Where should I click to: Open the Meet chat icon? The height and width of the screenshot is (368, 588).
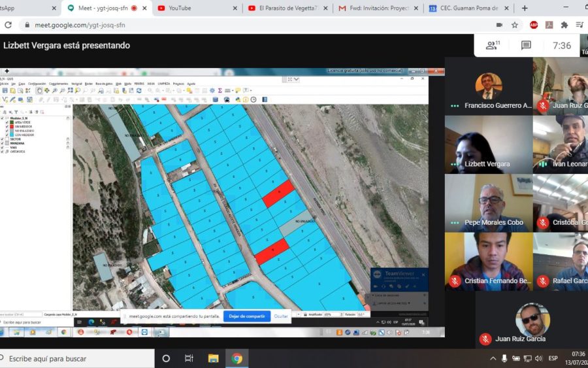pos(526,45)
